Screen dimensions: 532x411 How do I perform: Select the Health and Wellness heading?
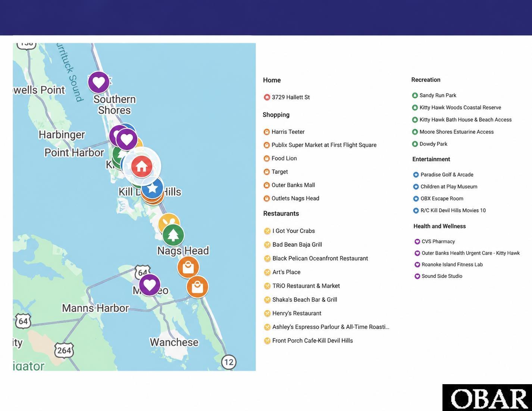point(439,226)
